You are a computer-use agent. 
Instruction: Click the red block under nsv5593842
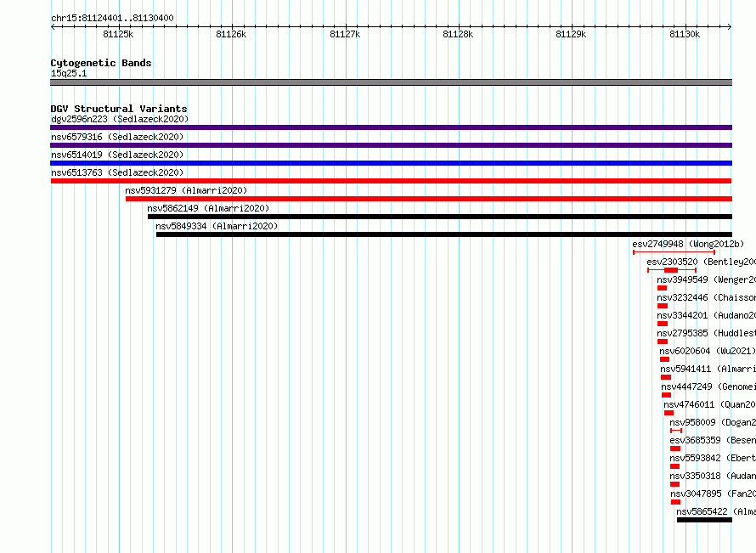pyautogui.click(x=674, y=466)
